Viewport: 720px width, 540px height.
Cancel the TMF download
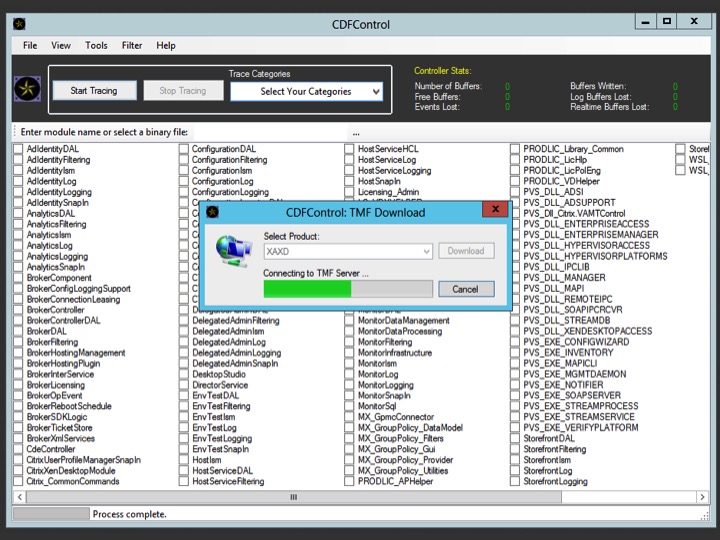pos(466,289)
